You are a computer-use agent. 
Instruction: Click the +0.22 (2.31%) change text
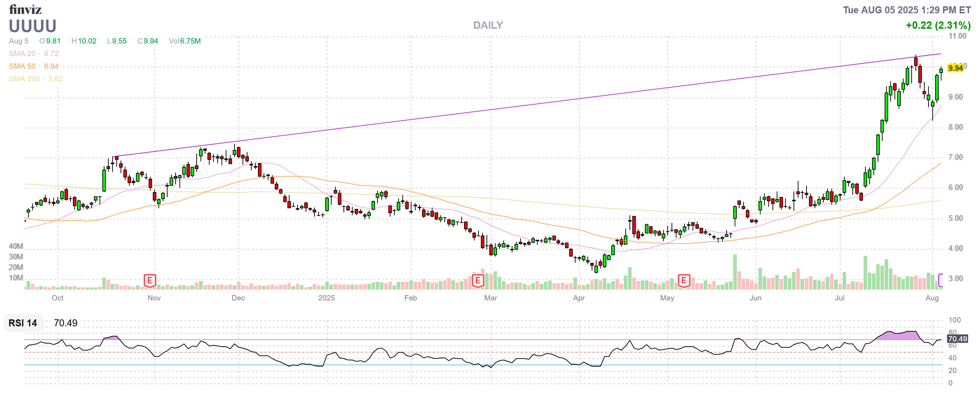click(x=938, y=26)
